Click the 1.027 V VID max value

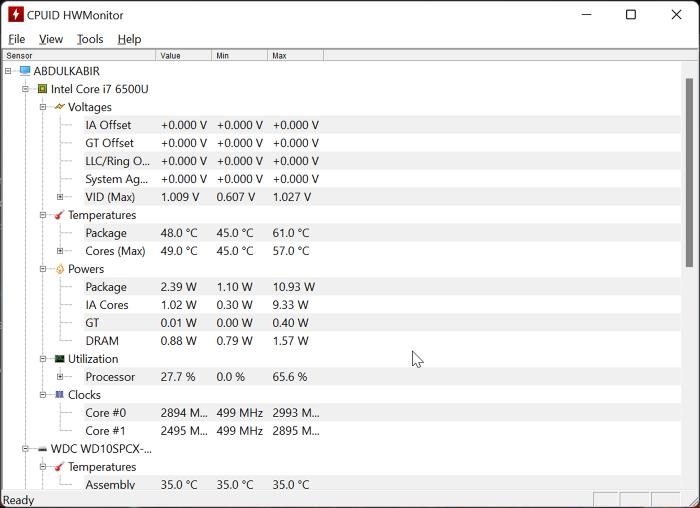(292, 197)
